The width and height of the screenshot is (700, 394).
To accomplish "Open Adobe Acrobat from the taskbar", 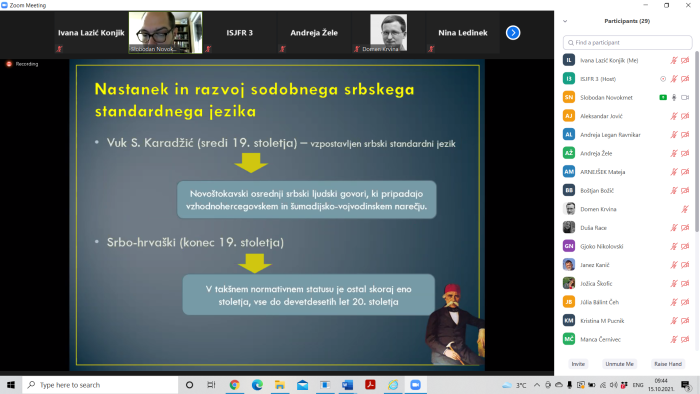I will [370, 385].
